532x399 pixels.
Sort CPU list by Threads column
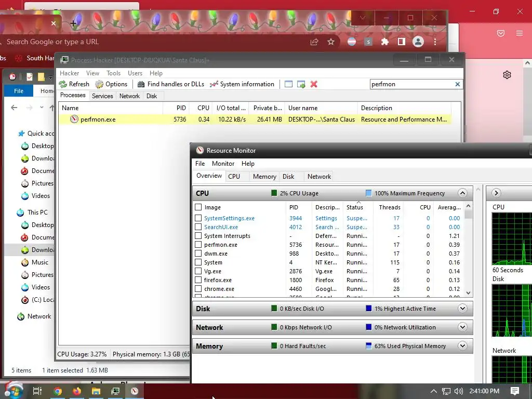click(389, 207)
